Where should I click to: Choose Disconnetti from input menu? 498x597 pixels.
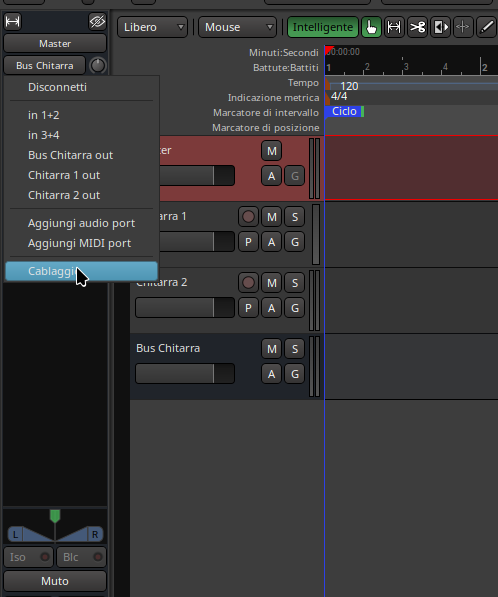81,87
